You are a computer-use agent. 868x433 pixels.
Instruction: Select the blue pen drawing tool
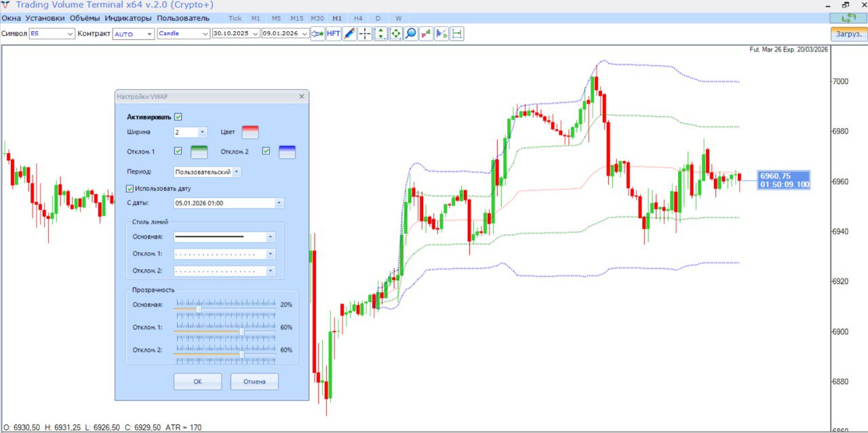(349, 34)
